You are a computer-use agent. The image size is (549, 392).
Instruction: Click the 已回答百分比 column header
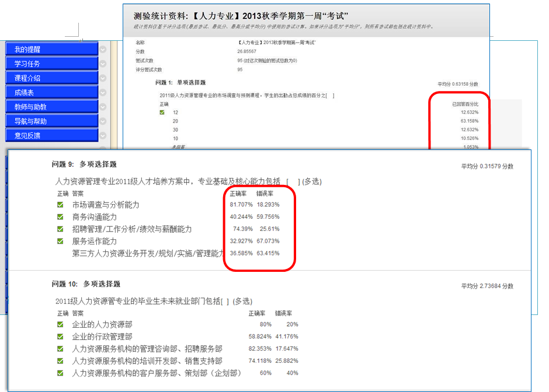tap(465, 104)
